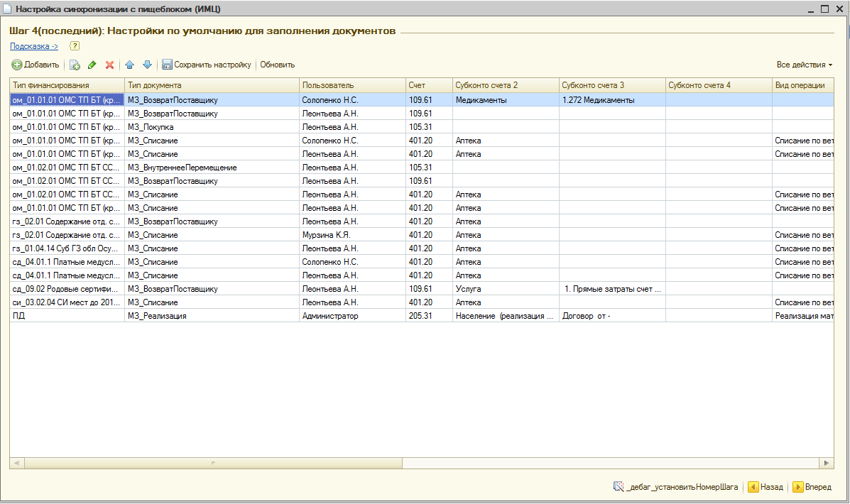Go forward with the Вперед button

tap(812, 487)
